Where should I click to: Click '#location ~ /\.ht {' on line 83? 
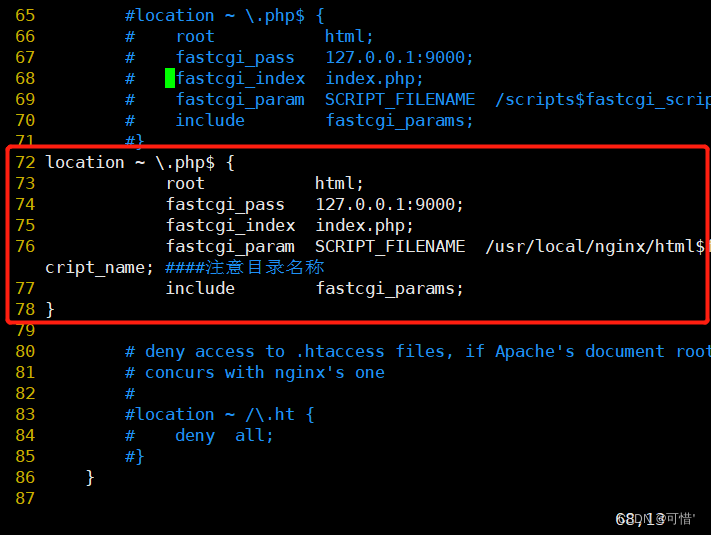pyautogui.click(x=220, y=415)
